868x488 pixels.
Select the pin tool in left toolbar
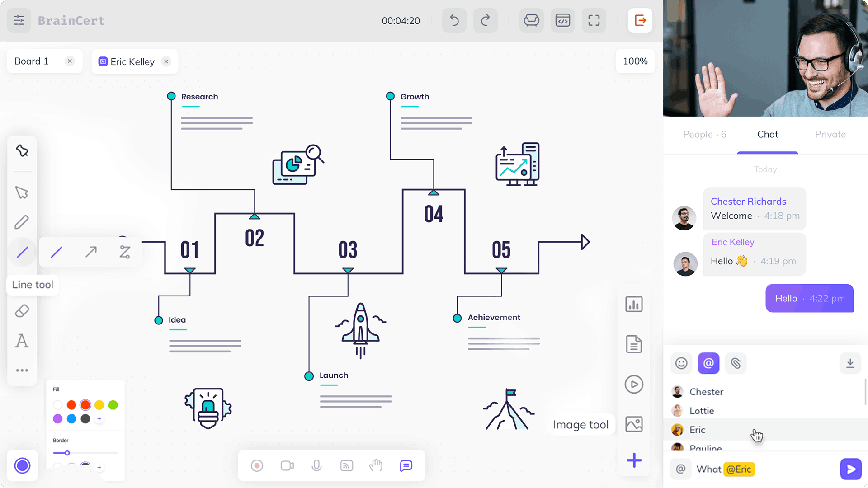(22, 150)
